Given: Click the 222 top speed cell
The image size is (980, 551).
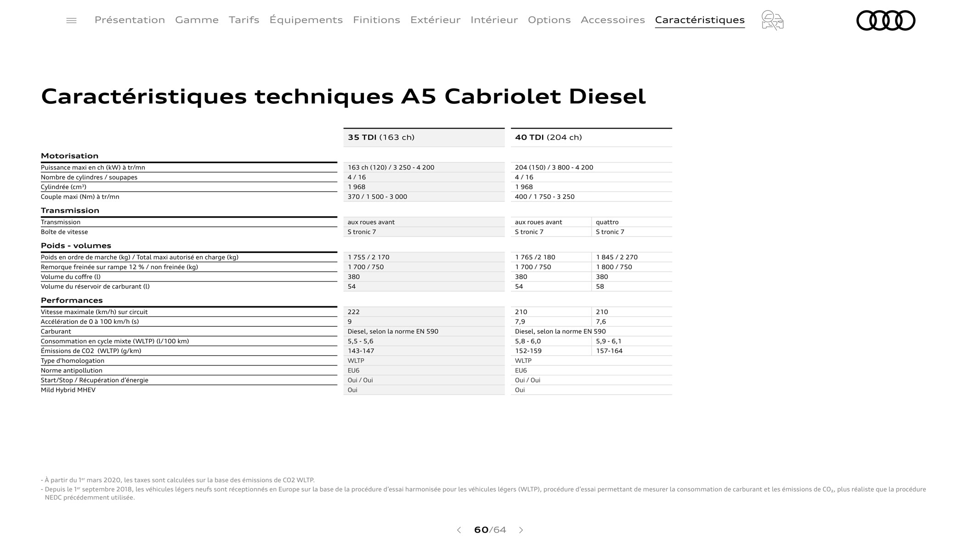Looking at the screenshot, I should click(424, 312).
